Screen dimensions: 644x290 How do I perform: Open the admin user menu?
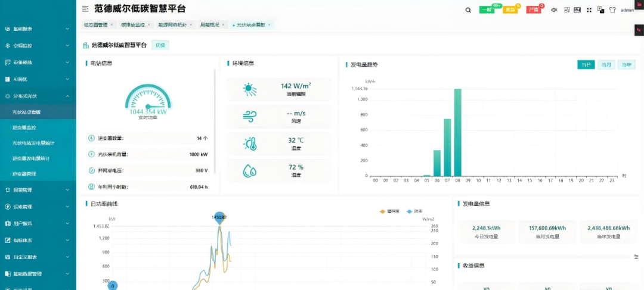point(627,10)
